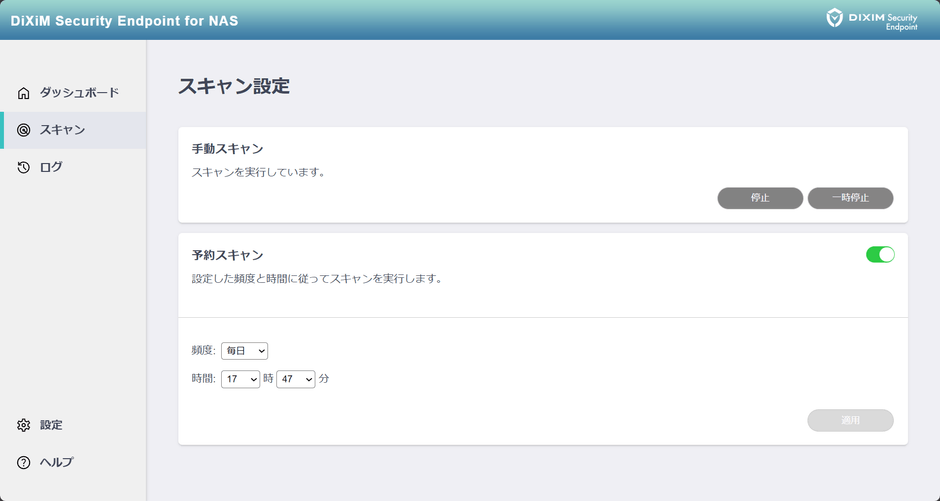This screenshot has width=940, height=501.
Task: Pause the scan with 一時停止 button
Action: pyautogui.click(x=850, y=198)
